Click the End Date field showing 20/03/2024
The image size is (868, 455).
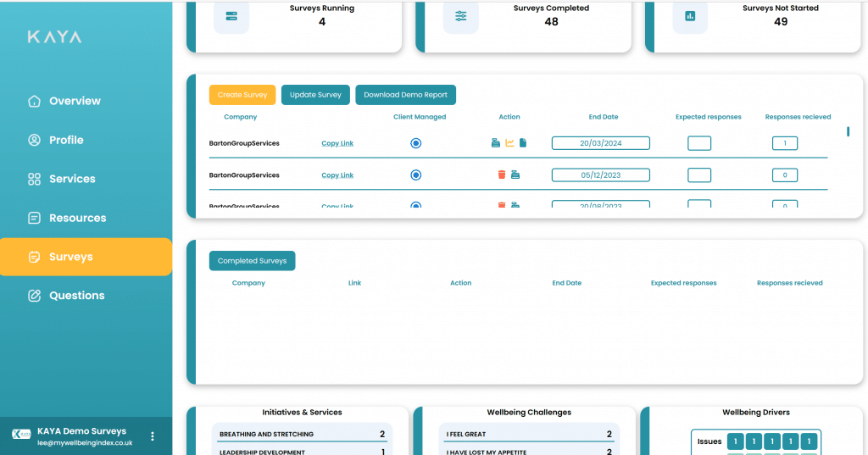click(601, 143)
